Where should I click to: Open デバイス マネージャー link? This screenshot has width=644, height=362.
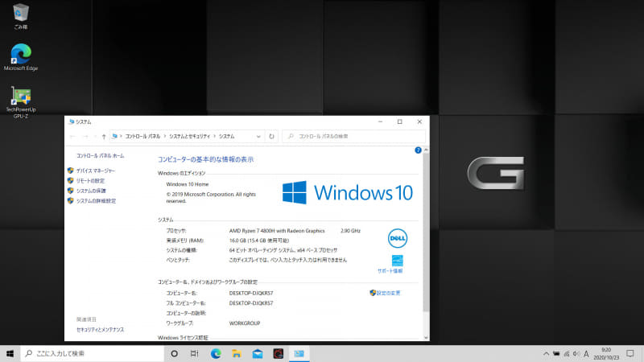(x=96, y=171)
